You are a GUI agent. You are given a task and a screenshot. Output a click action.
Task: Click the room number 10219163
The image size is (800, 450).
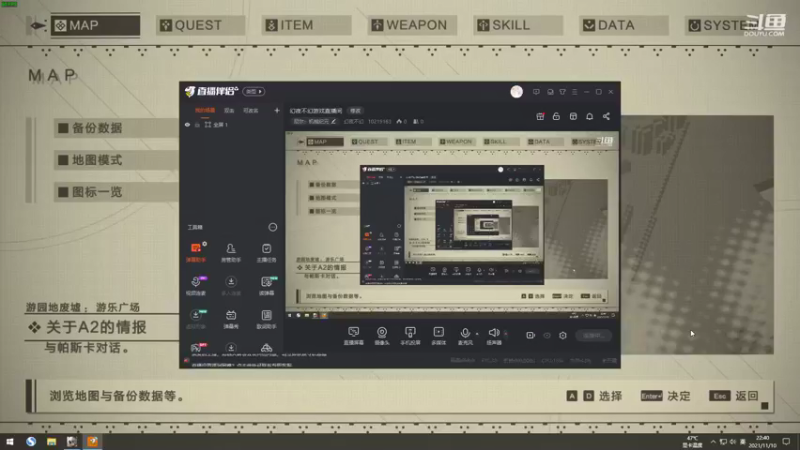pos(379,121)
